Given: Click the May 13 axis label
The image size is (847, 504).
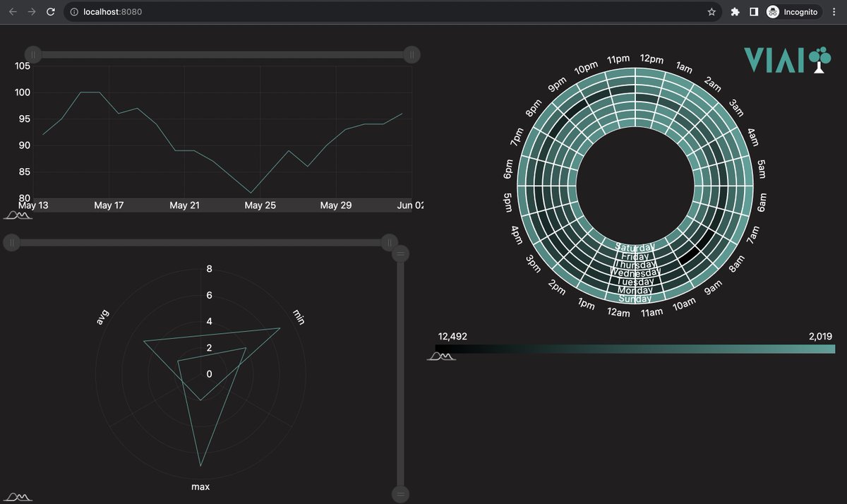Looking at the screenshot, I should (33, 205).
